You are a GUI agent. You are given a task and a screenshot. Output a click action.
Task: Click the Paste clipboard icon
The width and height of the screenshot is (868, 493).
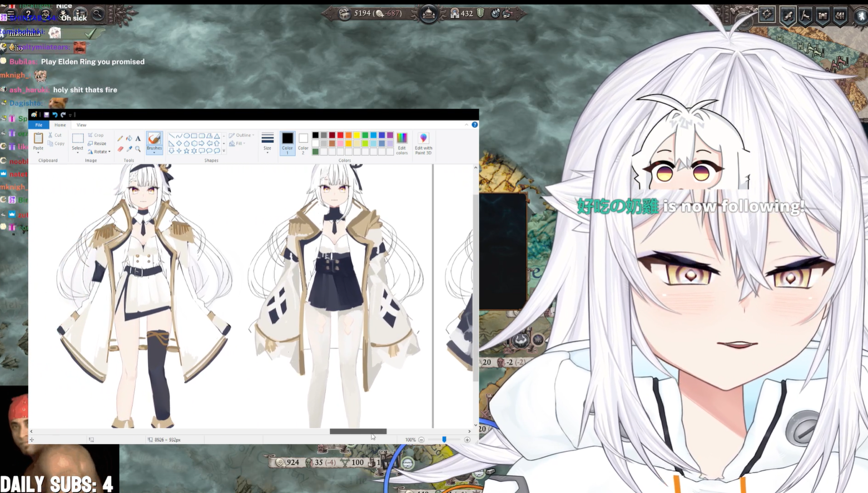[x=38, y=138]
